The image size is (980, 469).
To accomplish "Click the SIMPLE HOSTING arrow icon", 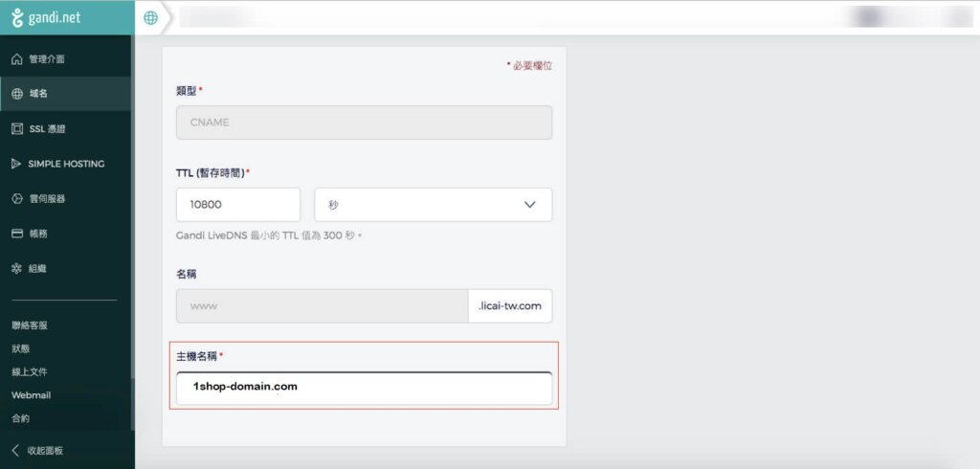I will point(17,164).
